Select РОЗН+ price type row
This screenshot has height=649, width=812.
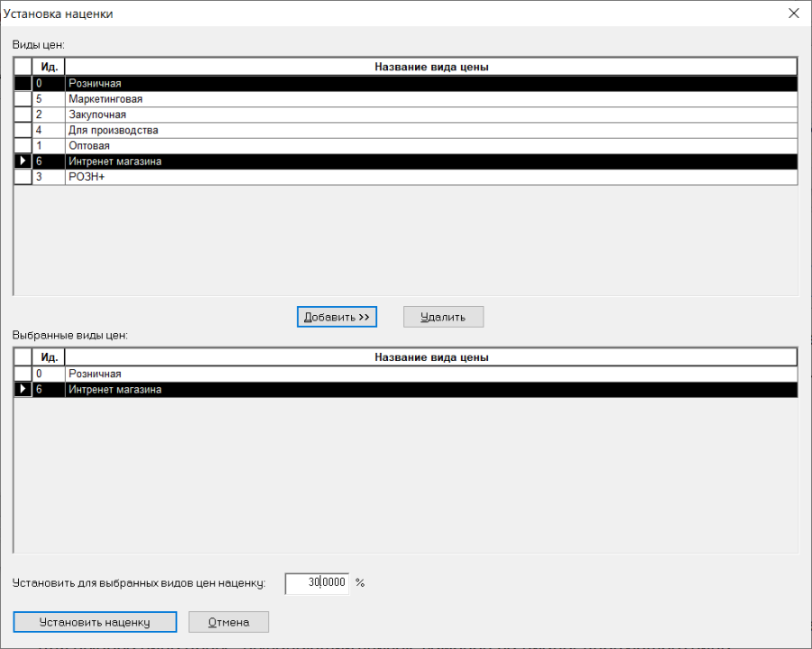click(405, 177)
